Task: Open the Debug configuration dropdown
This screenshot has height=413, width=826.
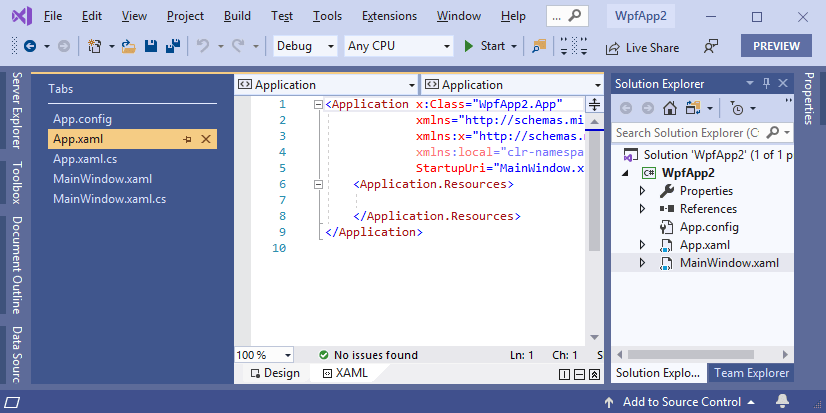Action: pos(305,46)
